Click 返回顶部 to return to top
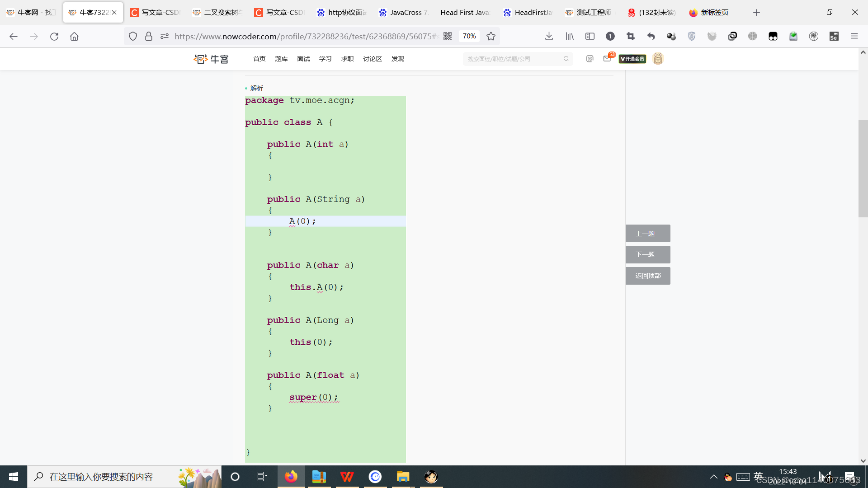Image resolution: width=868 pixels, height=488 pixels. [648, 276]
